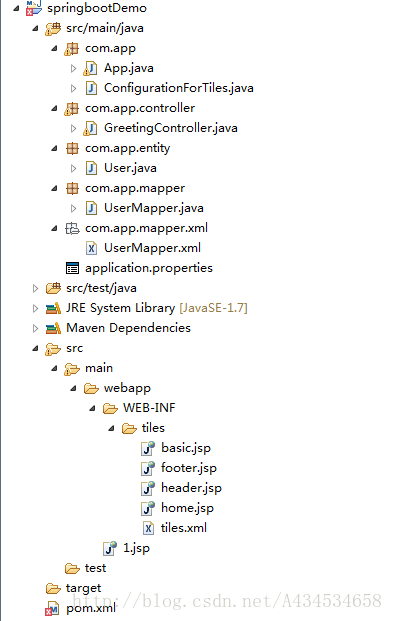Expand the src/test/java folder
The width and height of the screenshot is (393, 621).
point(35,288)
